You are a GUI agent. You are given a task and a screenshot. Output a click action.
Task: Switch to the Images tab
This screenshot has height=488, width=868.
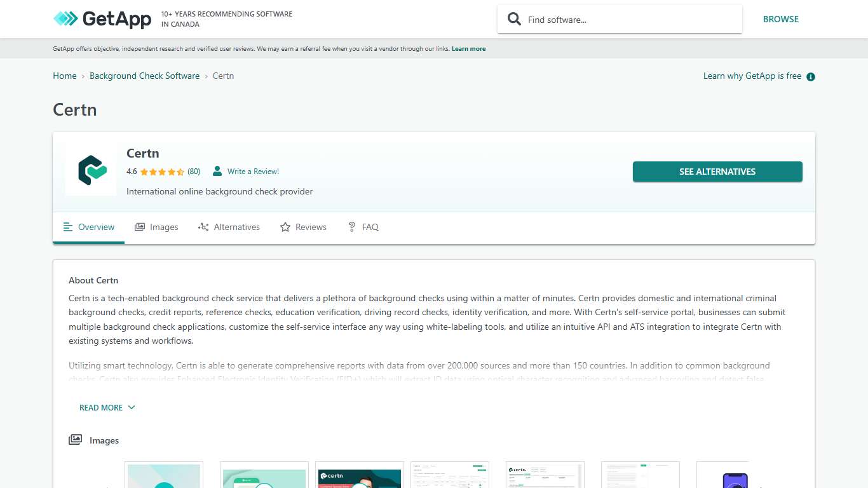[x=156, y=227]
